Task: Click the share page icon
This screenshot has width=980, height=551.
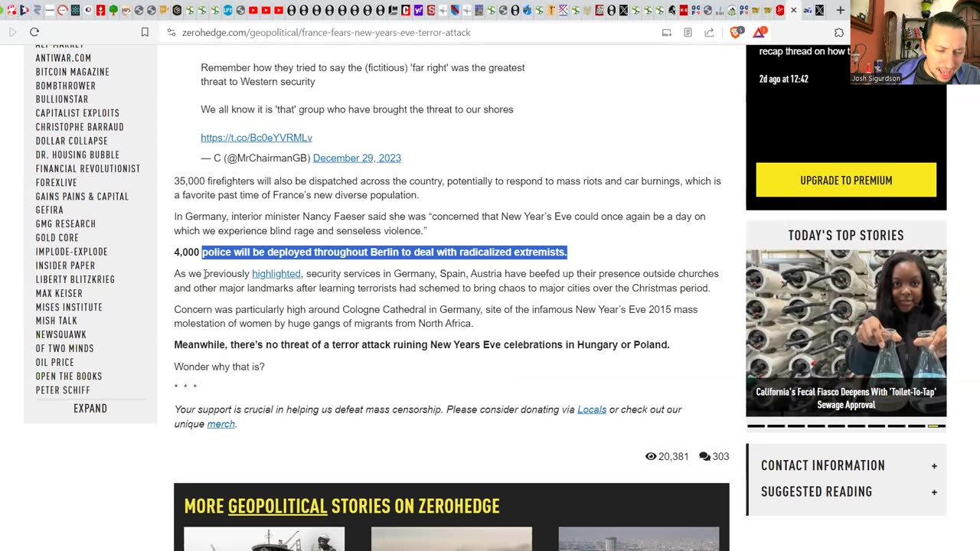Action: click(x=709, y=33)
